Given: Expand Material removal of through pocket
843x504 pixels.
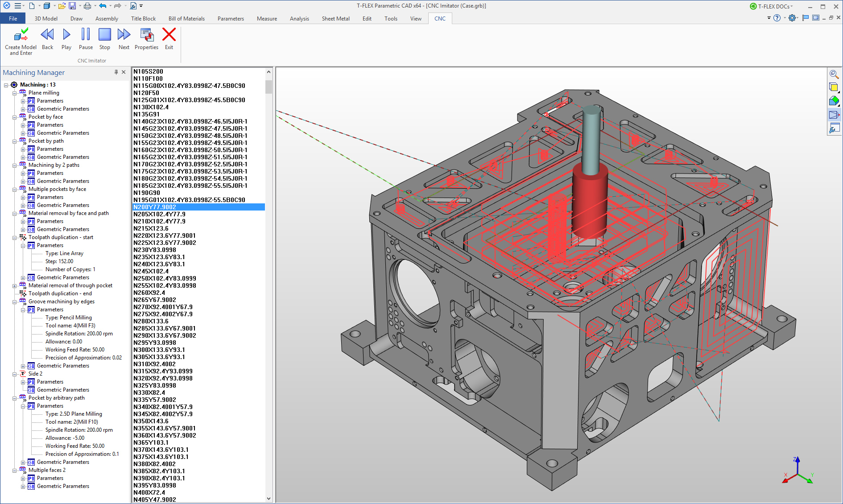Looking at the screenshot, I should (14, 285).
